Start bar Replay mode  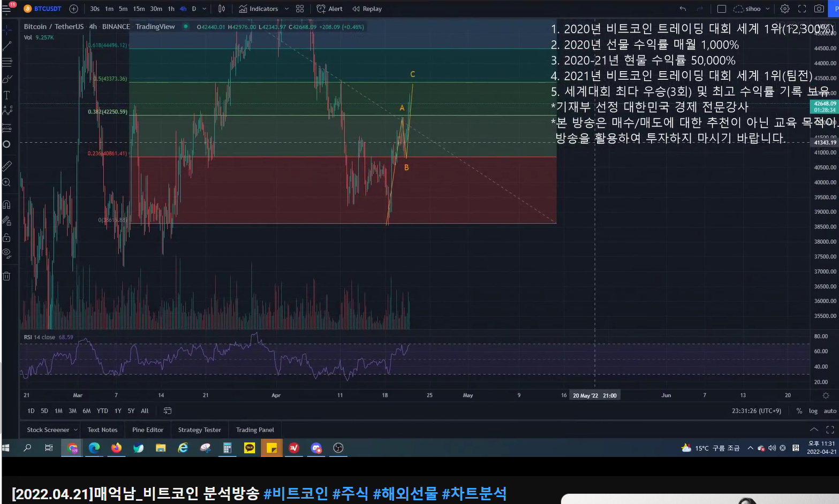[367, 9]
